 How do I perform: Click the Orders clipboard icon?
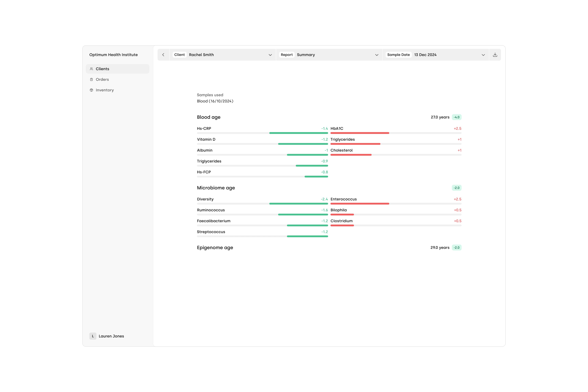point(91,80)
